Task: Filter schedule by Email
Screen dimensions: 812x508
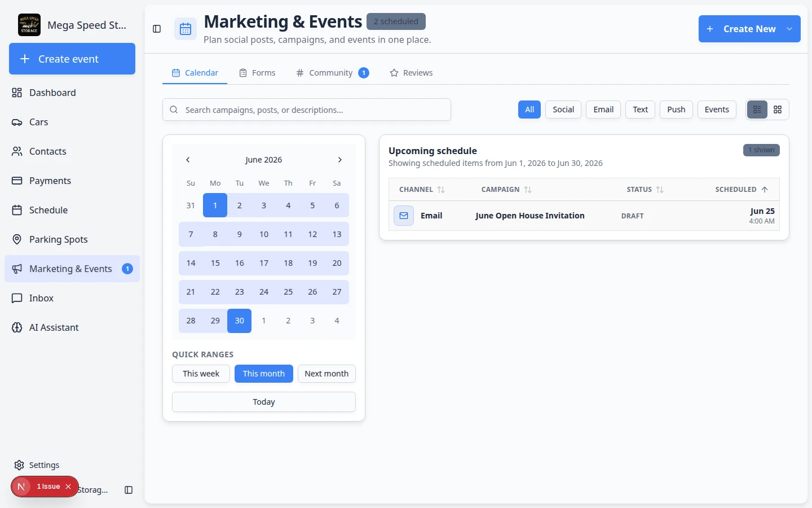Action: (x=603, y=110)
